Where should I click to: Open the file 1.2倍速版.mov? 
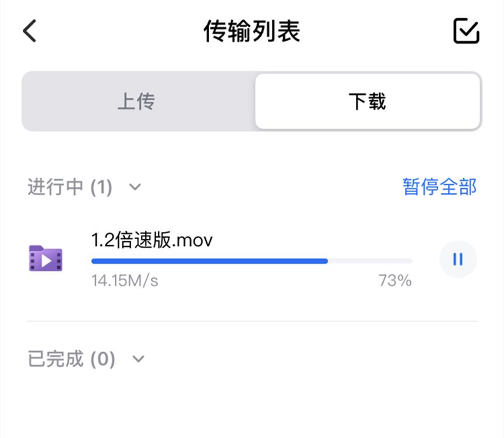151,239
